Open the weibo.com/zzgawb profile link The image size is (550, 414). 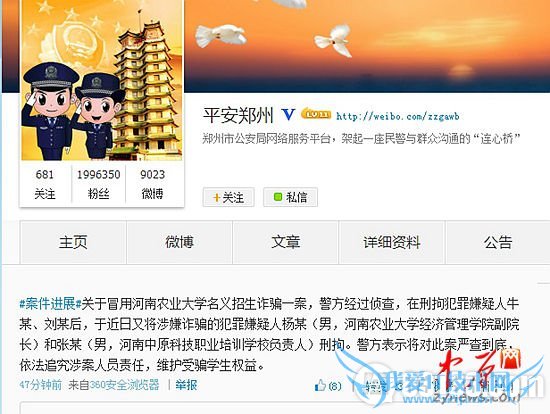pos(398,116)
